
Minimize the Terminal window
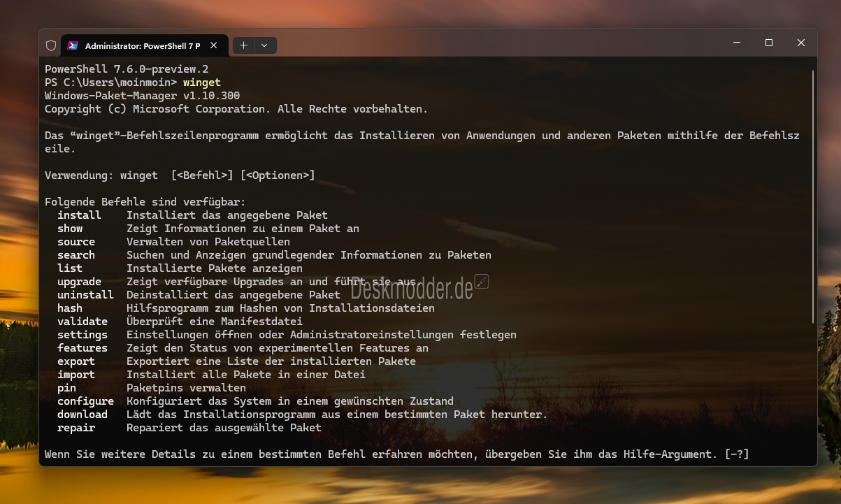click(x=737, y=43)
